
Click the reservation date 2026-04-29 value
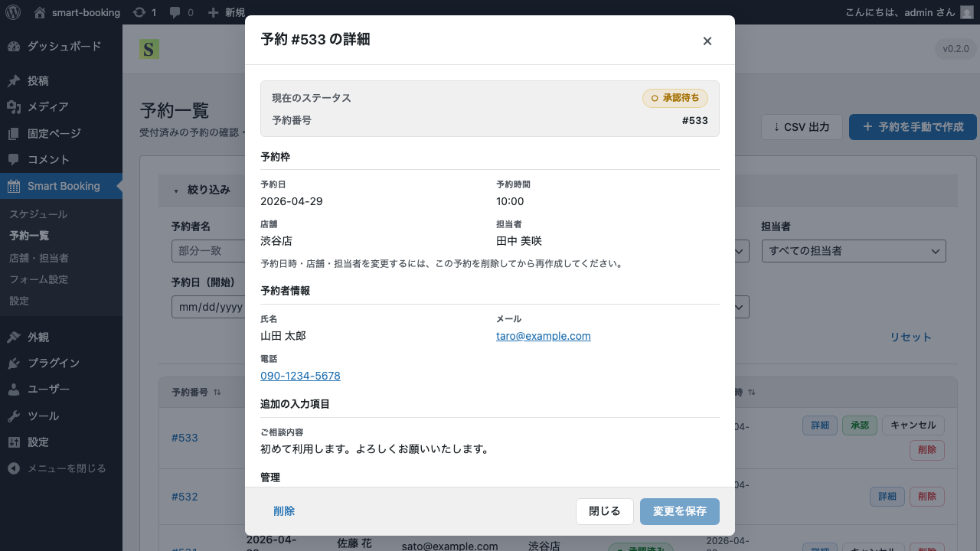(x=292, y=201)
